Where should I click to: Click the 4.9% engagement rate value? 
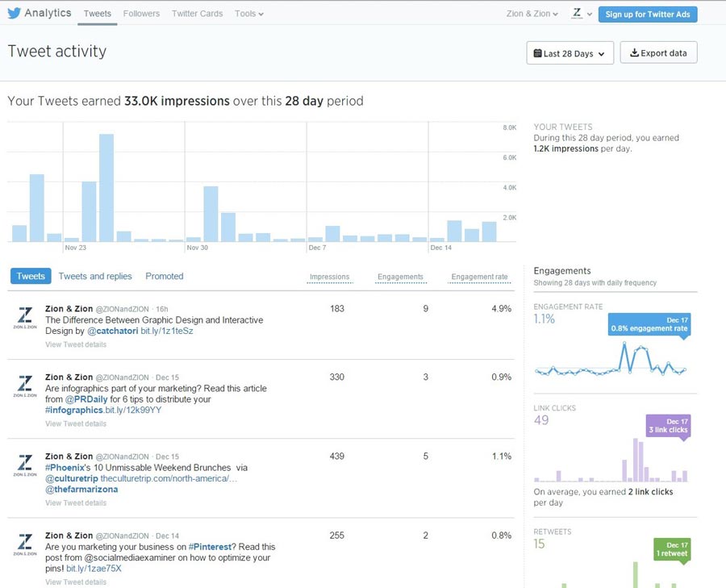point(502,309)
